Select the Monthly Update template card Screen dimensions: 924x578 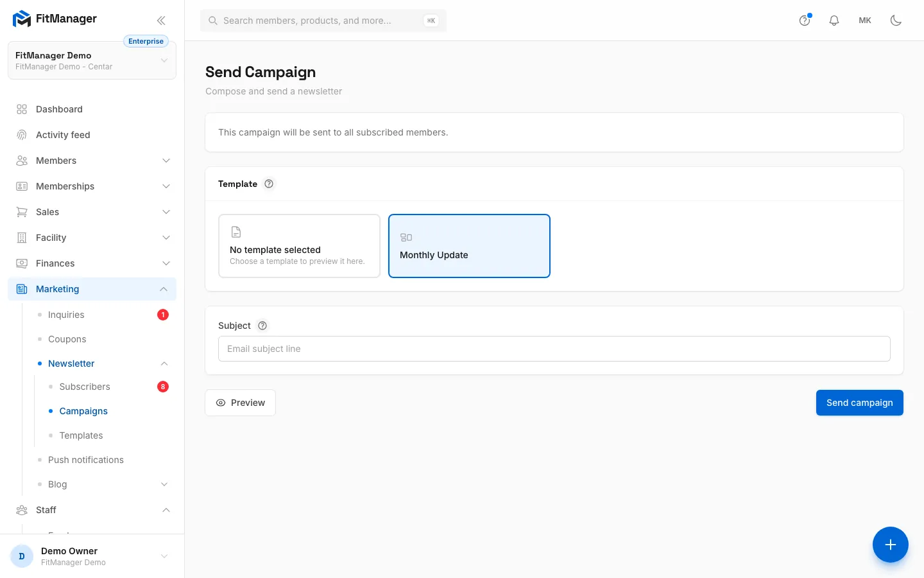tap(469, 246)
